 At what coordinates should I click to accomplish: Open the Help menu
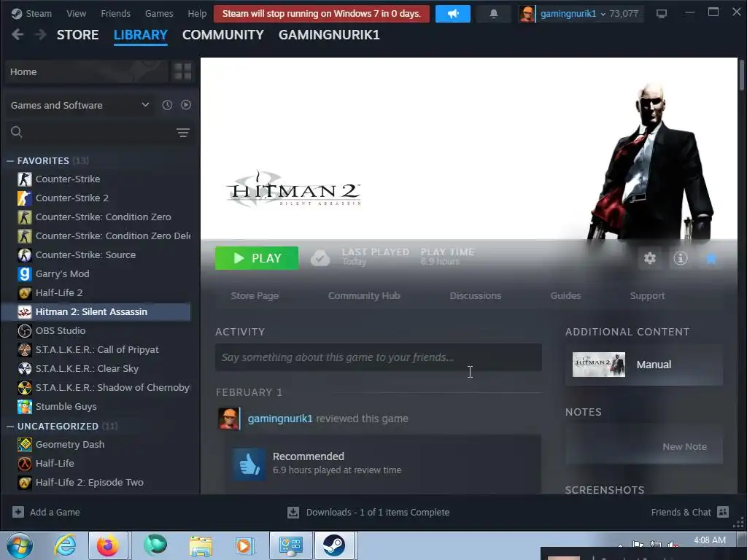[x=197, y=13]
